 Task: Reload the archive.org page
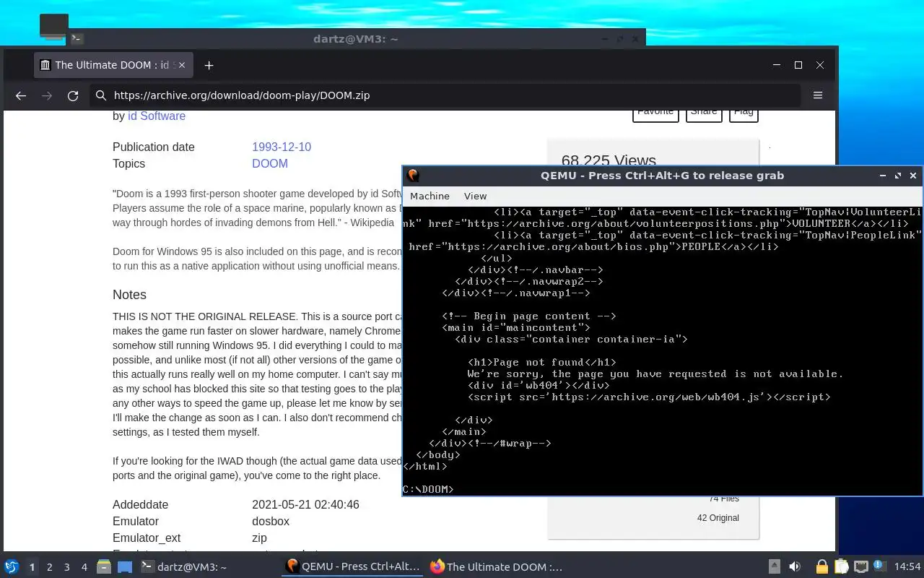(73, 95)
